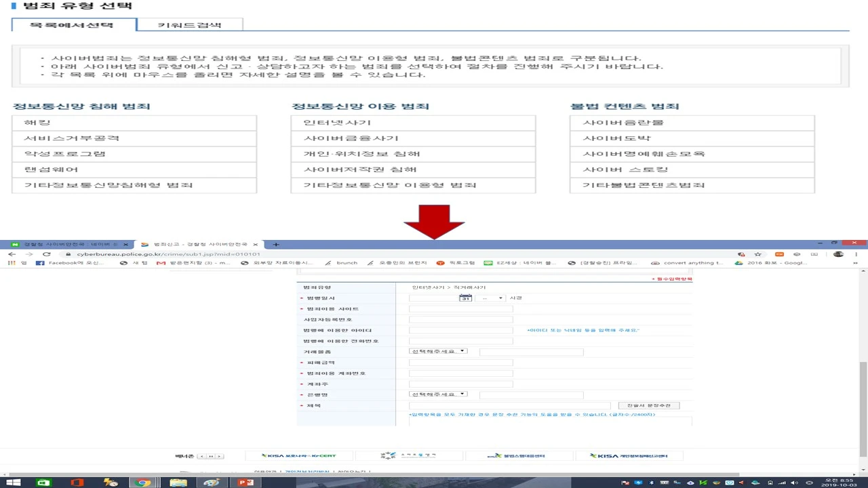Image resolution: width=868 pixels, height=488 pixels.
Task: Open the Windows Start menu
Action: click(x=13, y=483)
